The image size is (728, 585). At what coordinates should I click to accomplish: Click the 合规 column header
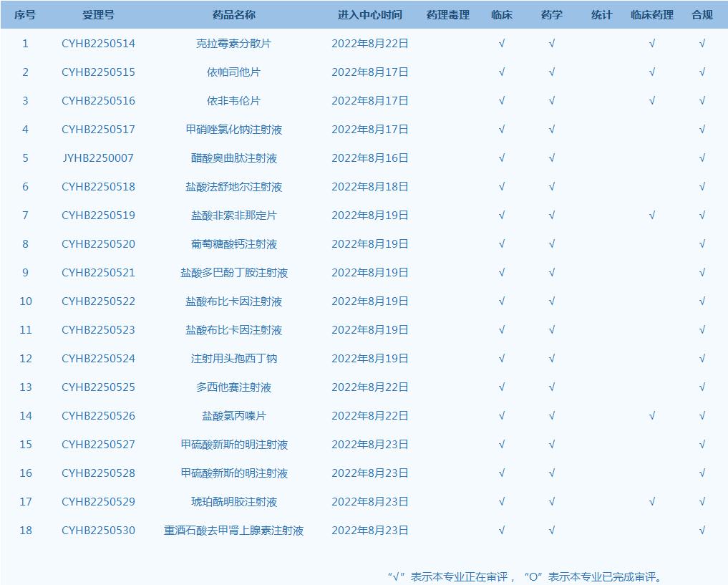point(702,15)
